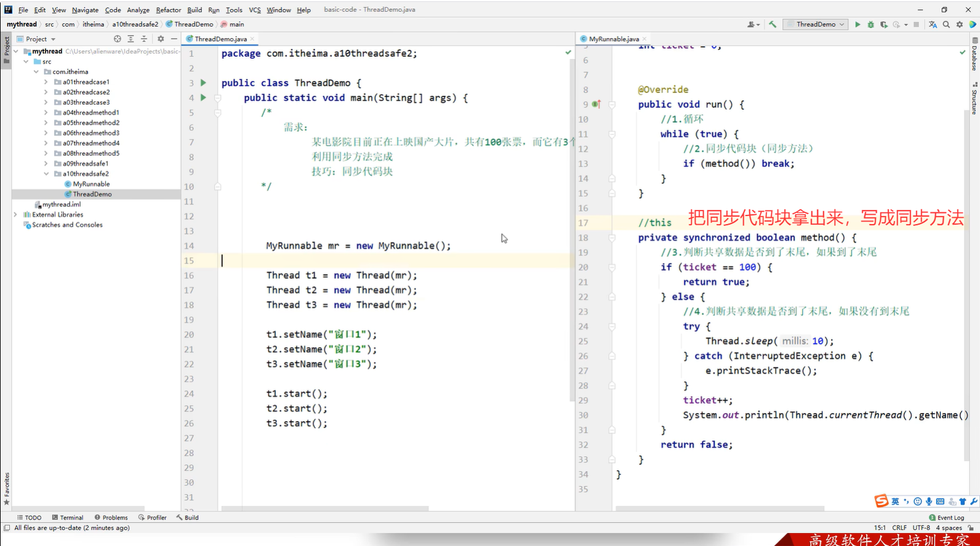Click Sogou emoji smiley icon
Image resolution: width=980 pixels, height=546 pixels.
(x=917, y=502)
